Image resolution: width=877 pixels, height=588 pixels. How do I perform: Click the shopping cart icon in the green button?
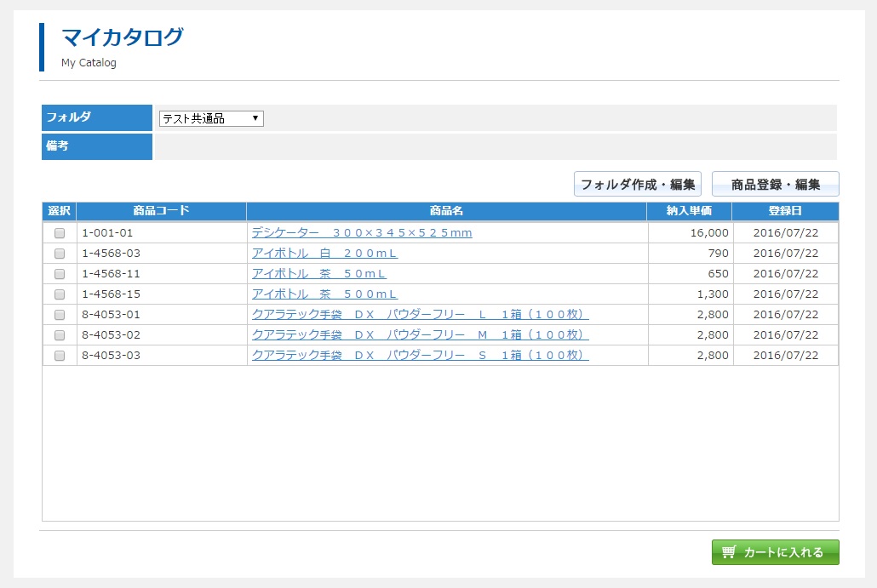point(729,551)
